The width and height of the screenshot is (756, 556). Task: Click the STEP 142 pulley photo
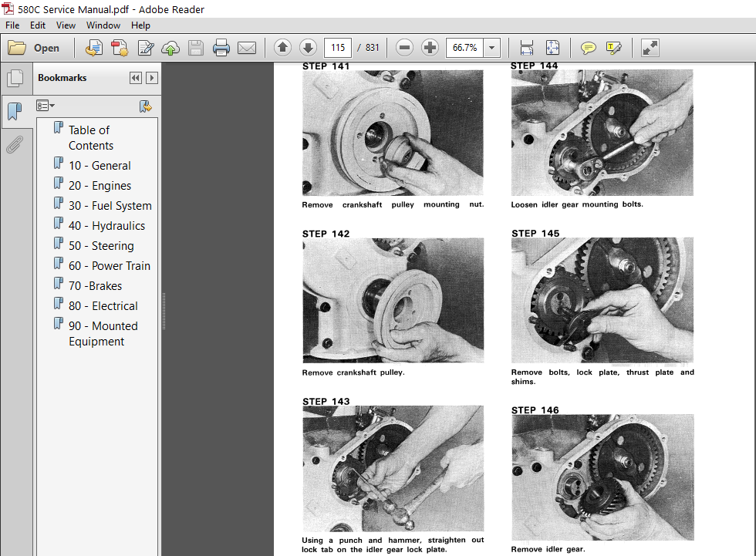point(393,300)
